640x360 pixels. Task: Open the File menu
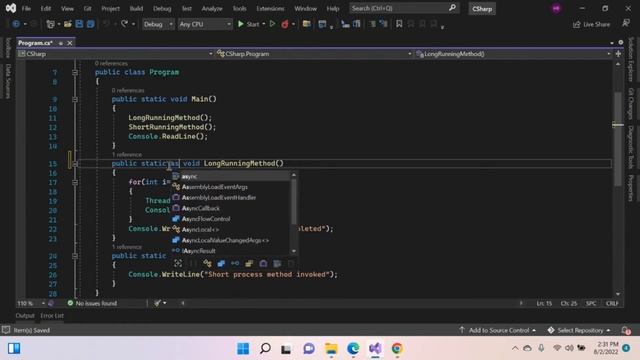26,8
